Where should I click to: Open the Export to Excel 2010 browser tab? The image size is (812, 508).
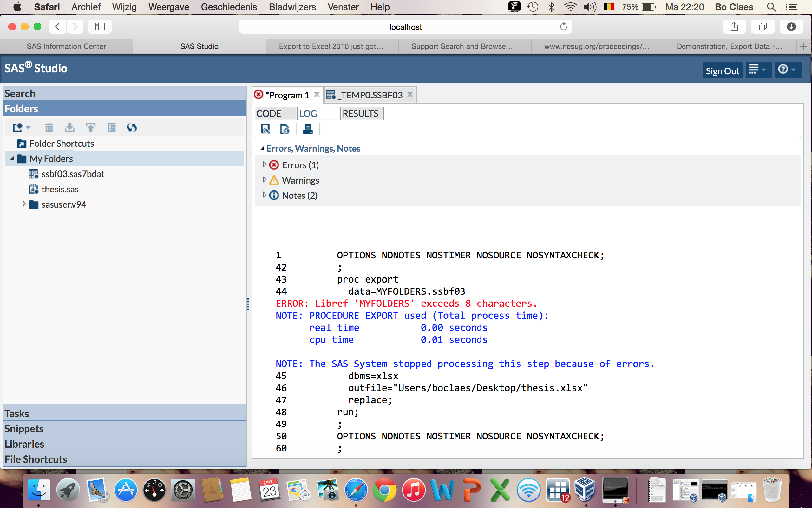click(x=331, y=46)
